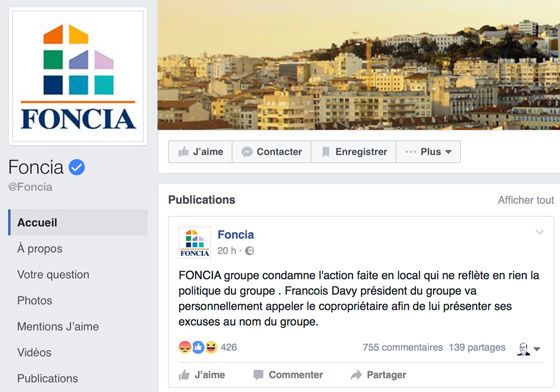Toggle Enregistrer to save the page
Viewport: 560px width, 392px height.
(x=354, y=152)
